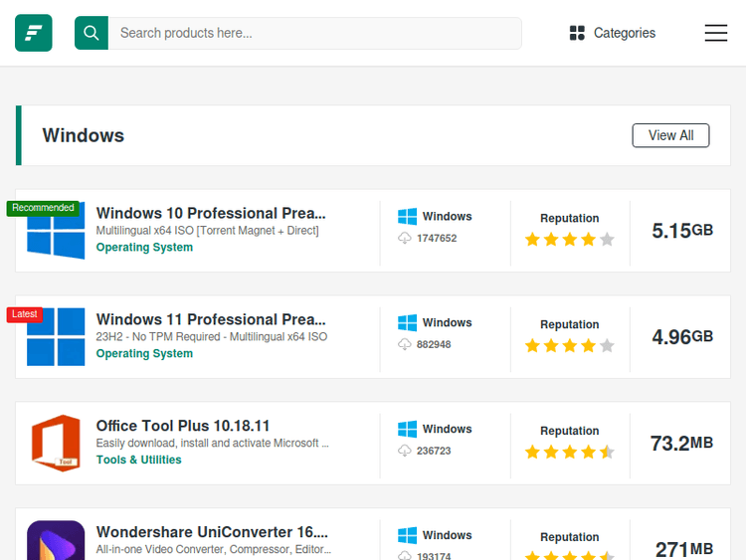Click Operating System category under Windows 10
The width and height of the screenshot is (746, 560).
pyautogui.click(x=144, y=248)
